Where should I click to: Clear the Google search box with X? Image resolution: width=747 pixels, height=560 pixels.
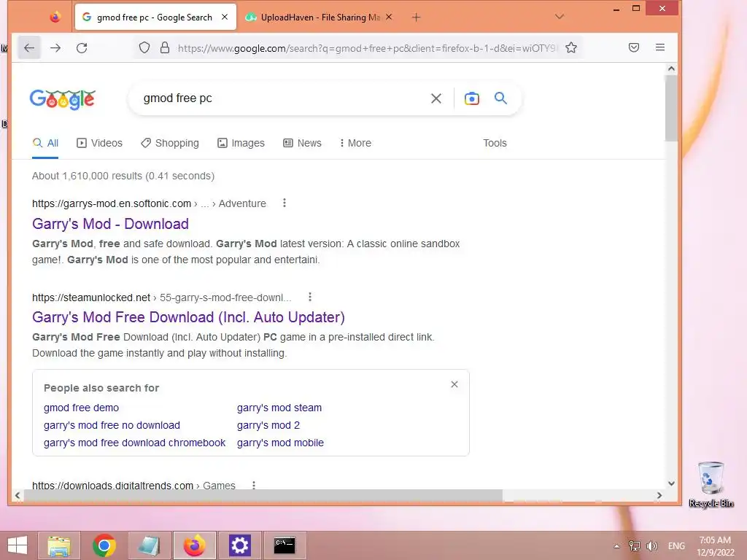(436, 98)
